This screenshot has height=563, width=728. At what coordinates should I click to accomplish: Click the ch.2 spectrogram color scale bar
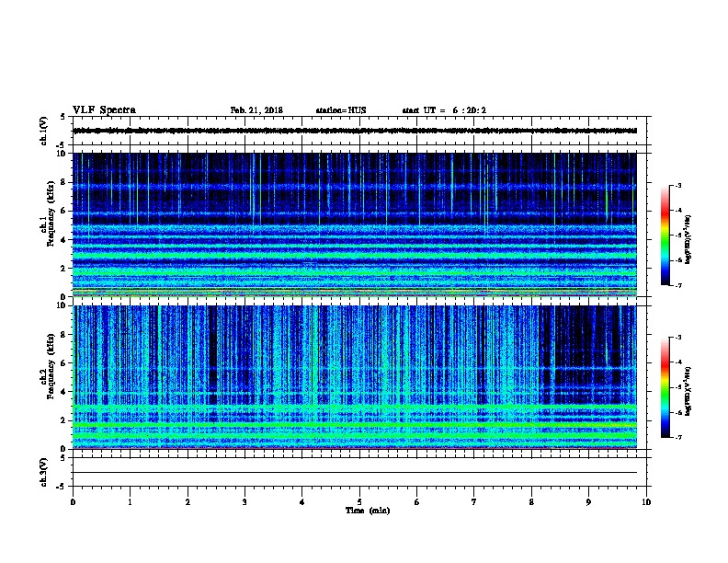665,387
